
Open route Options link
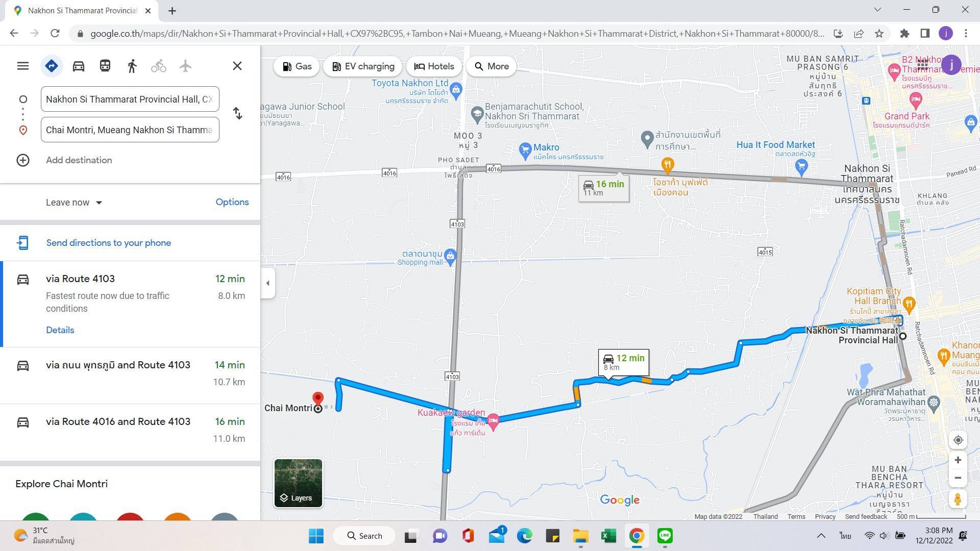(232, 202)
